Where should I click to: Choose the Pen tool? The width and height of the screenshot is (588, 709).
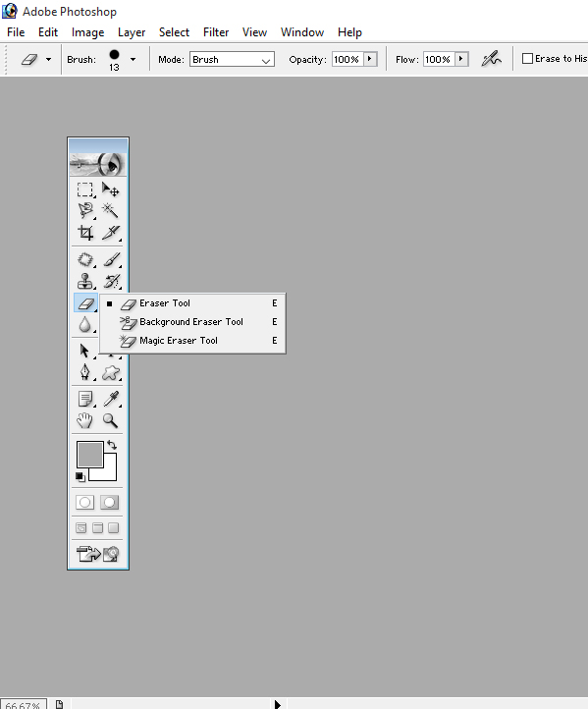[x=85, y=372]
